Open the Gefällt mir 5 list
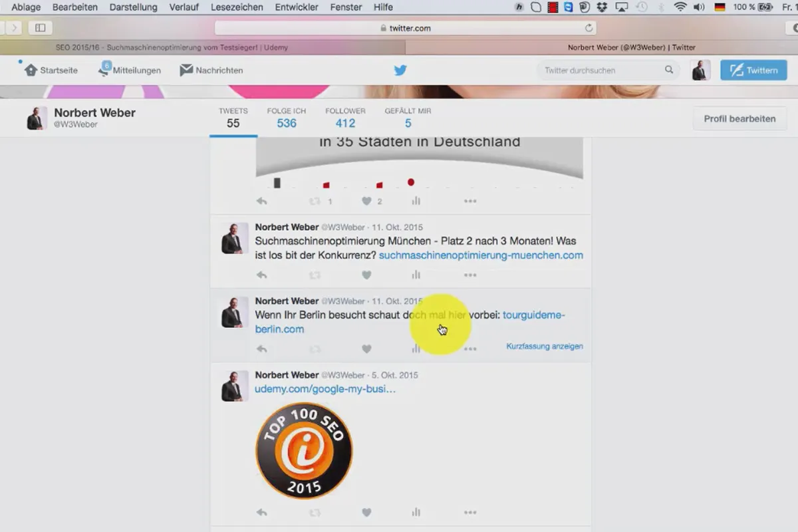Viewport: 798px width, 532px height. [x=408, y=118]
